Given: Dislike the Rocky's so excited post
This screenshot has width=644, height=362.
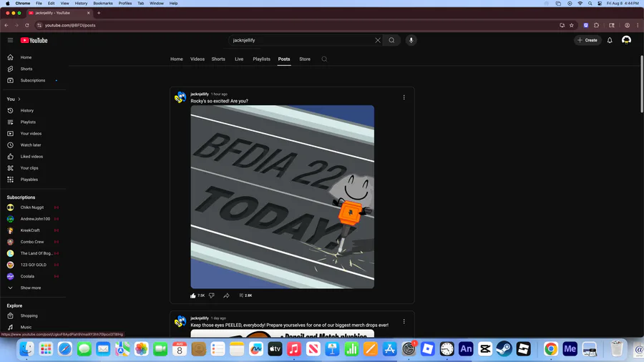Looking at the screenshot, I should [212, 295].
